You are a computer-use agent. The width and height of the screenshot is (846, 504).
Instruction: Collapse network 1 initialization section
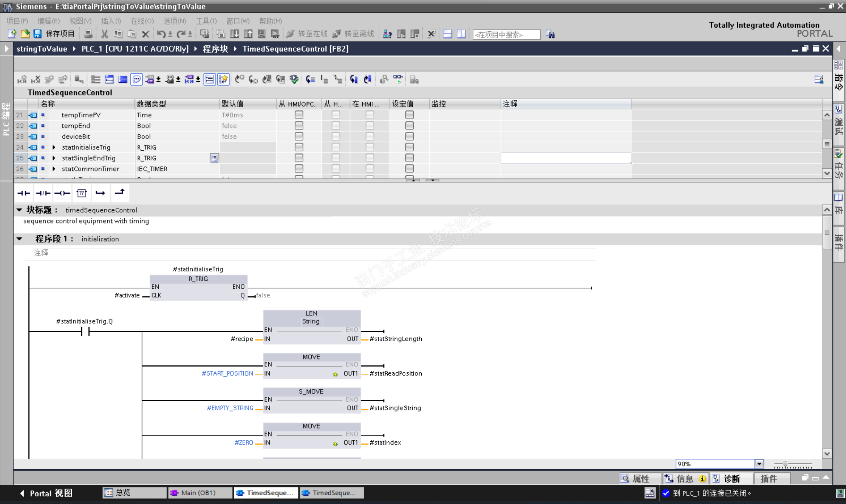pyautogui.click(x=20, y=239)
